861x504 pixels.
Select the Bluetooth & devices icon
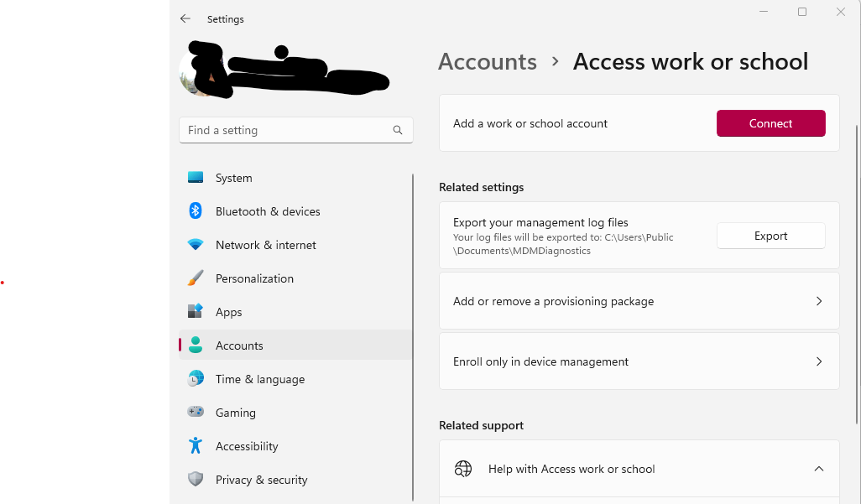(x=196, y=211)
